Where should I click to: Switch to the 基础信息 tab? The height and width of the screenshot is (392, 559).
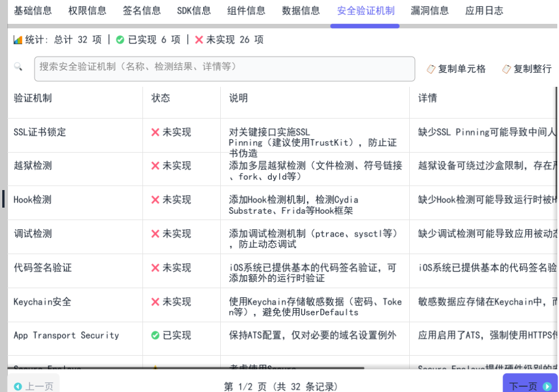[x=33, y=10]
